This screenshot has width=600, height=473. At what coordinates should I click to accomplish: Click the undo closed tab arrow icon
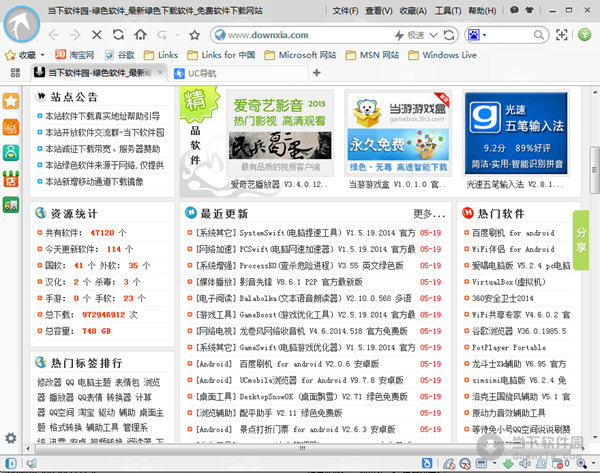pos(162,35)
